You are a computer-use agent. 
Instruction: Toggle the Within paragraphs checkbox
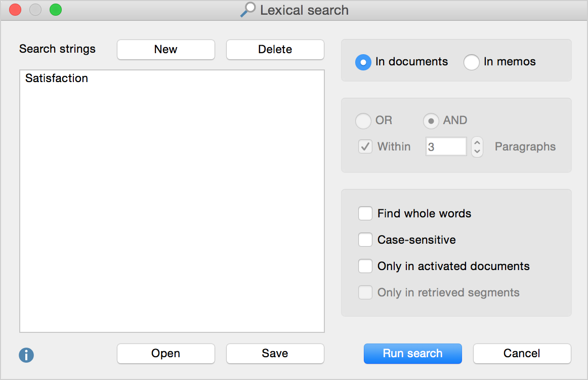[x=365, y=147]
